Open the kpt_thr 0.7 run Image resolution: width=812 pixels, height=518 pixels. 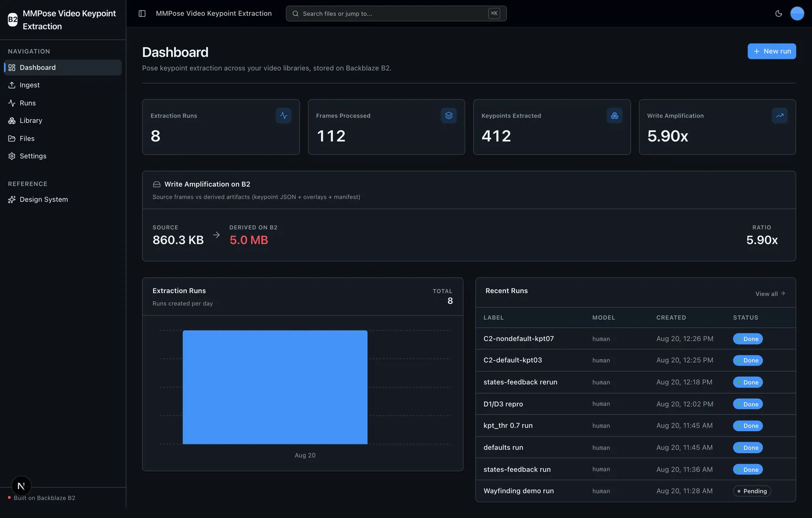point(635,426)
